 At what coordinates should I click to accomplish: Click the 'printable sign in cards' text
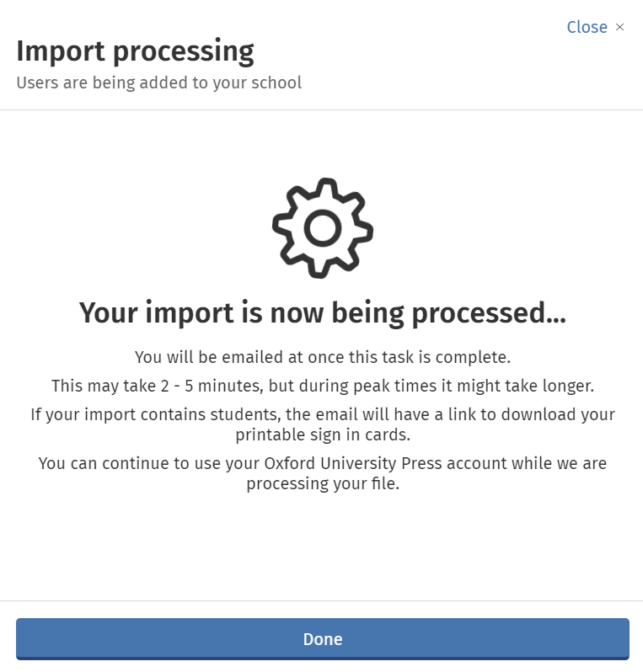[322, 435]
